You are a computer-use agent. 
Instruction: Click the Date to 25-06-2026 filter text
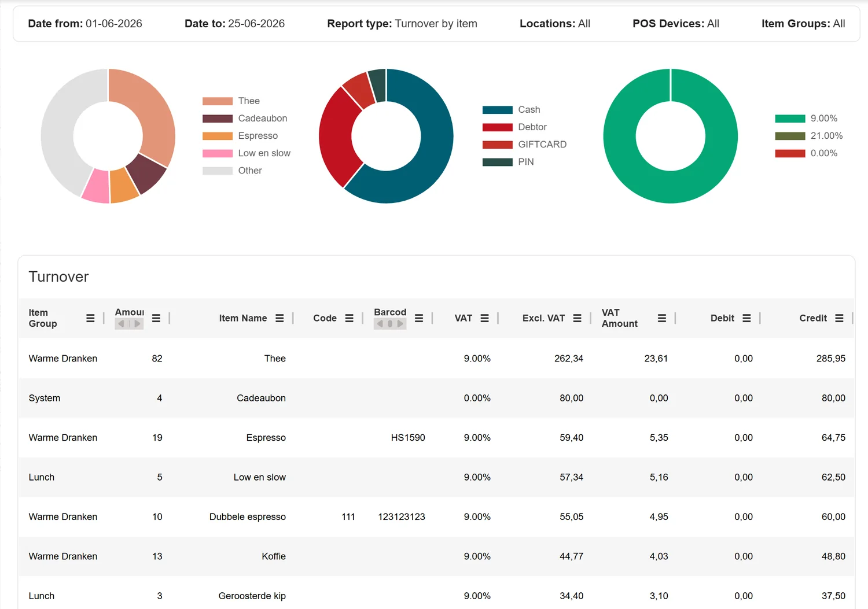point(234,24)
